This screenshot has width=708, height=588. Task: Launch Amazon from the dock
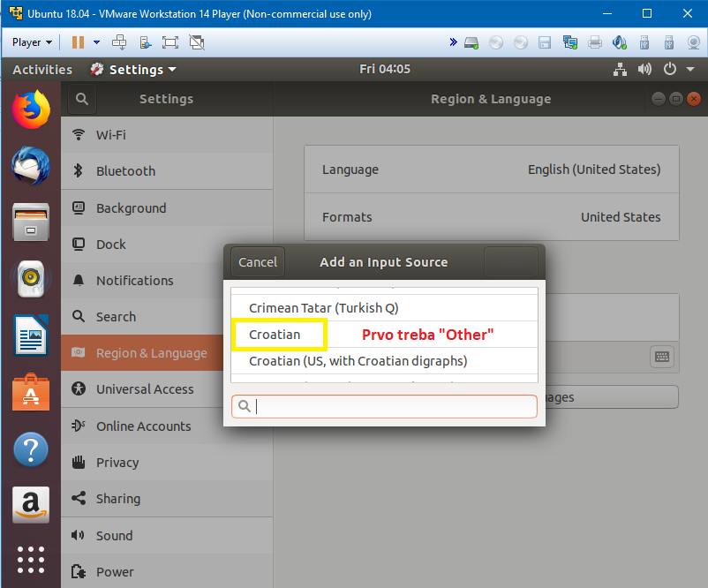tap(31, 505)
